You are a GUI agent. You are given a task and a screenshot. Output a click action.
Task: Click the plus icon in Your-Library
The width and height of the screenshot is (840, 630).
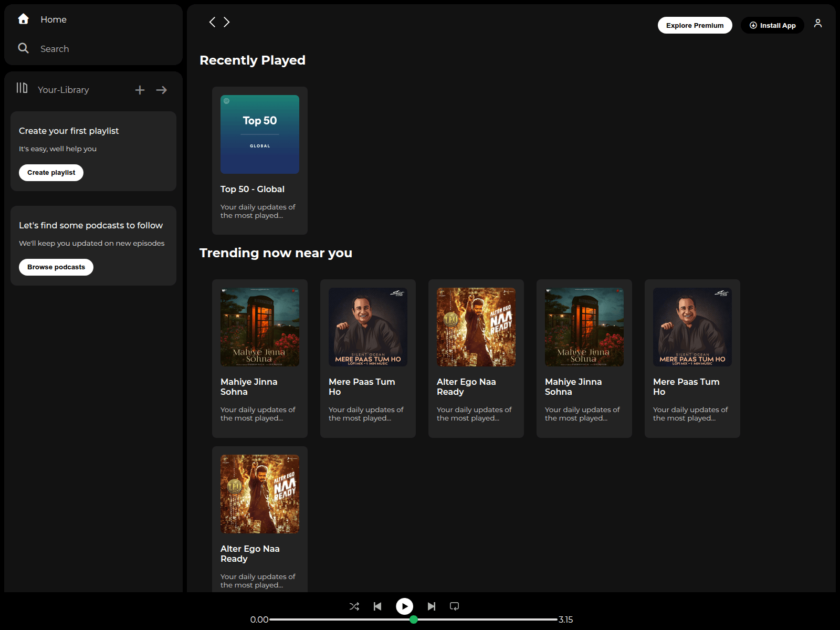point(140,90)
